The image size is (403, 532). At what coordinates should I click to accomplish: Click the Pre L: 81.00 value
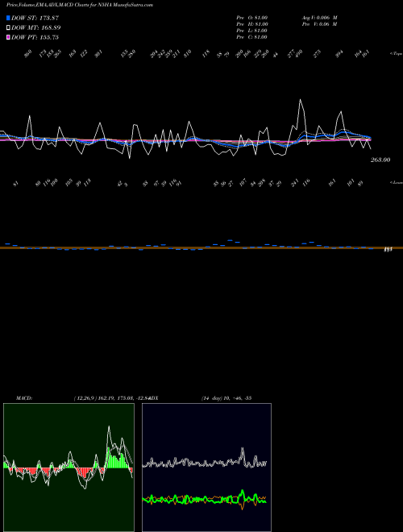[252, 31]
